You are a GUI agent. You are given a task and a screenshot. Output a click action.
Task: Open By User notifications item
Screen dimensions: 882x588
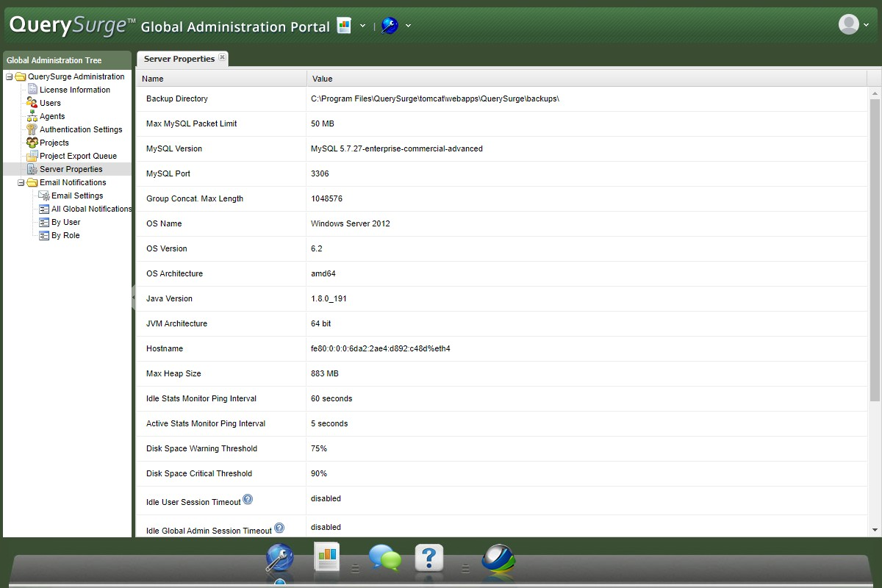(x=66, y=222)
